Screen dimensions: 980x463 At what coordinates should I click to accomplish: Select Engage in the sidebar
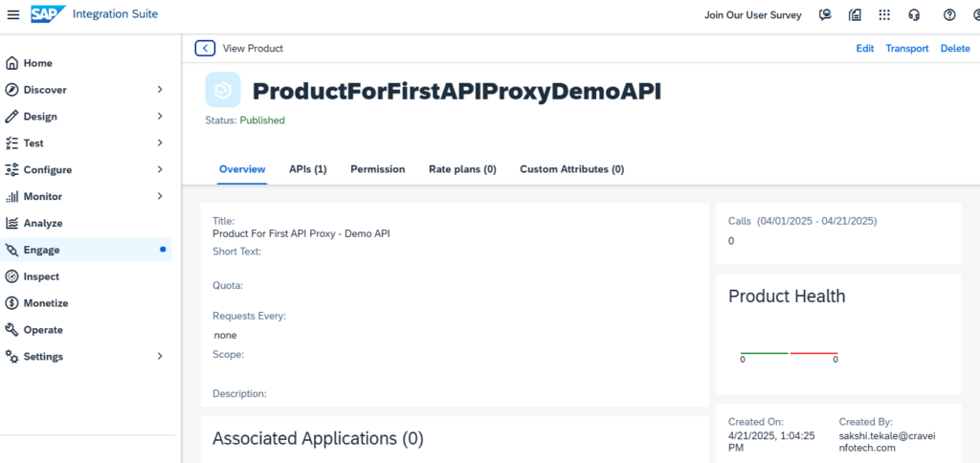(86, 250)
